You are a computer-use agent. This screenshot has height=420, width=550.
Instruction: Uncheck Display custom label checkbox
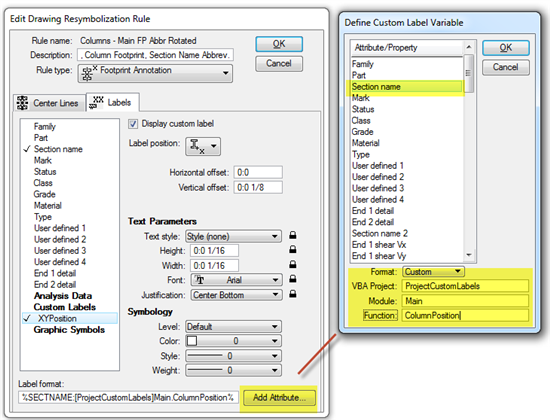[133, 124]
